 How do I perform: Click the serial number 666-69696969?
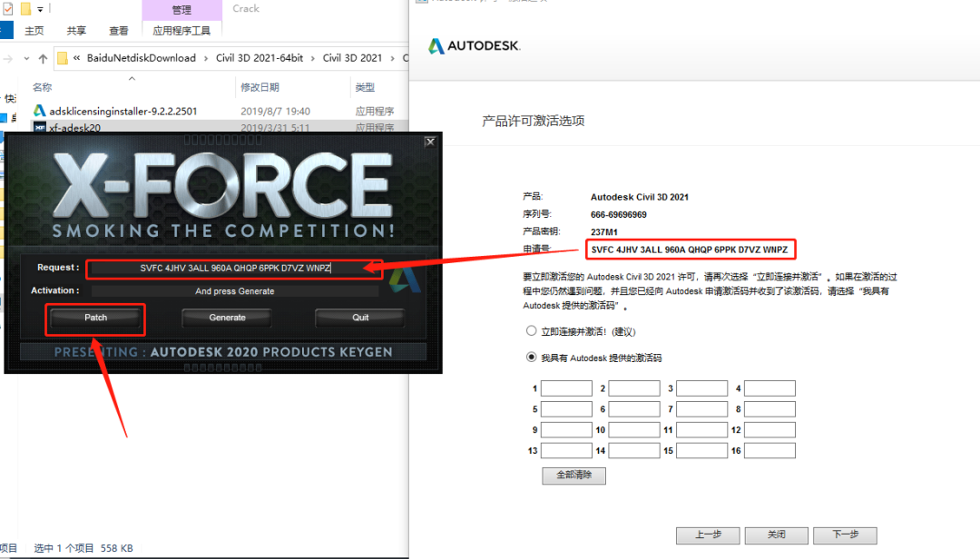pos(619,214)
